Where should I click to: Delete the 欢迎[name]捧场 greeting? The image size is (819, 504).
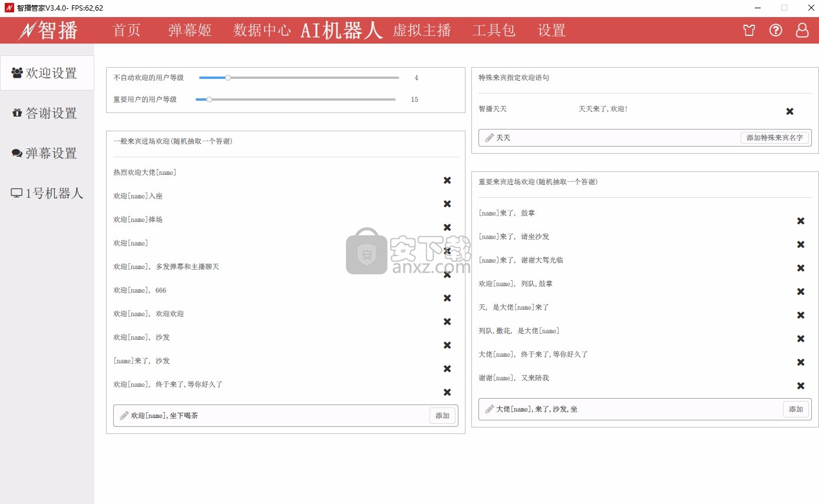point(447,227)
